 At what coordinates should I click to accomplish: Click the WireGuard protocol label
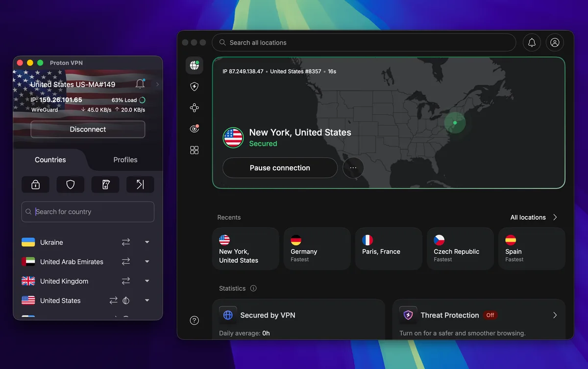point(45,110)
